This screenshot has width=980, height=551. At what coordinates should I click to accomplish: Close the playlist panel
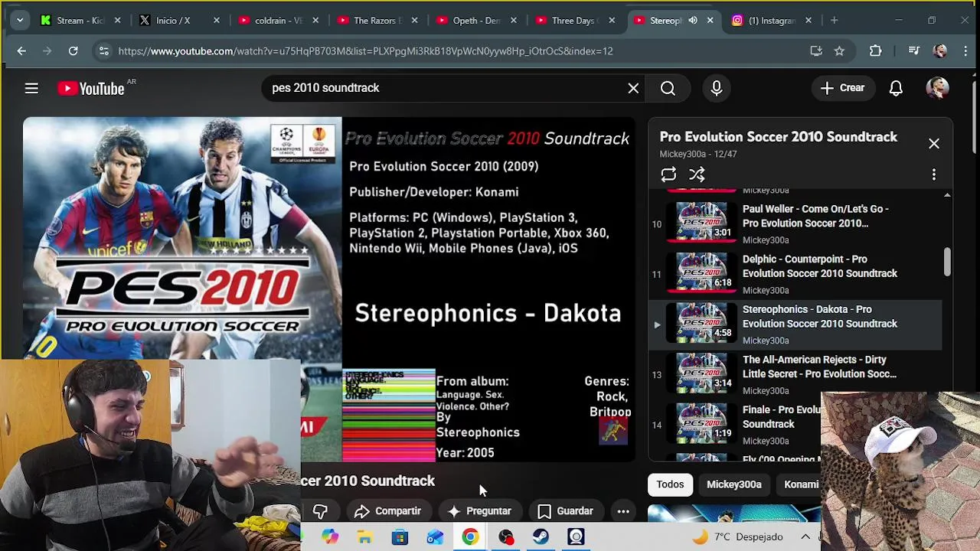934,144
